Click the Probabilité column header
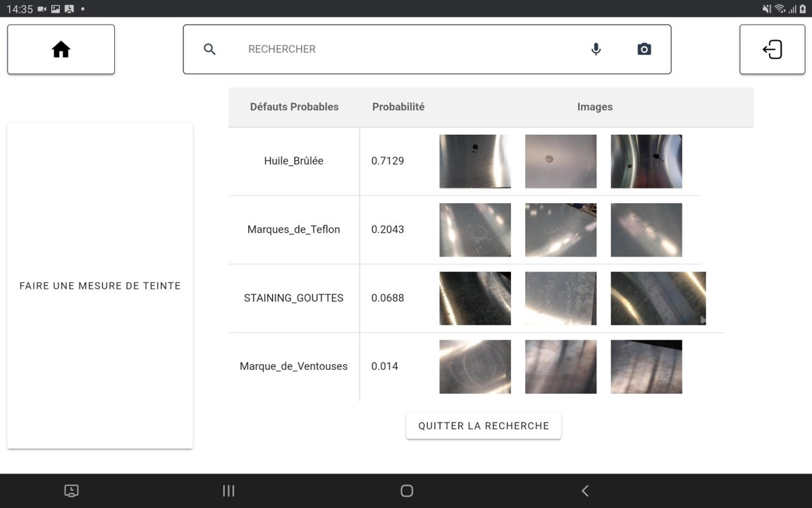This screenshot has width=812, height=508. point(398,107)
